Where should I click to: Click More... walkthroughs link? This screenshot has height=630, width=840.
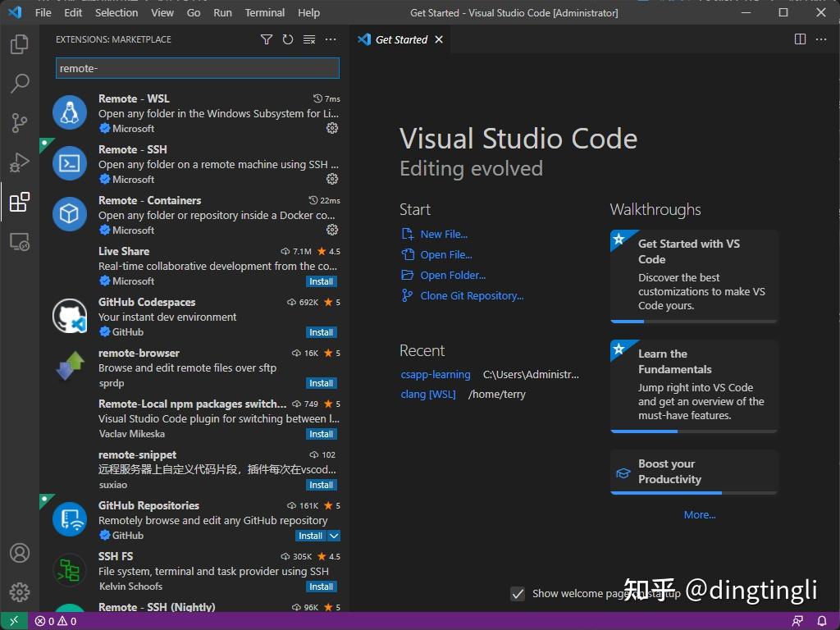coord(700,515)
